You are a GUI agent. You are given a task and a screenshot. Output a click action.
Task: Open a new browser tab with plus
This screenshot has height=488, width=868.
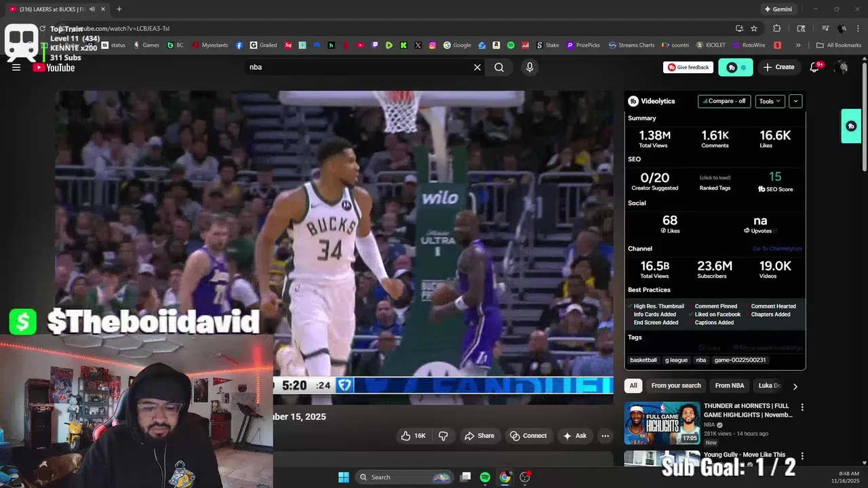pyautogui.click(x=119, y=9)
